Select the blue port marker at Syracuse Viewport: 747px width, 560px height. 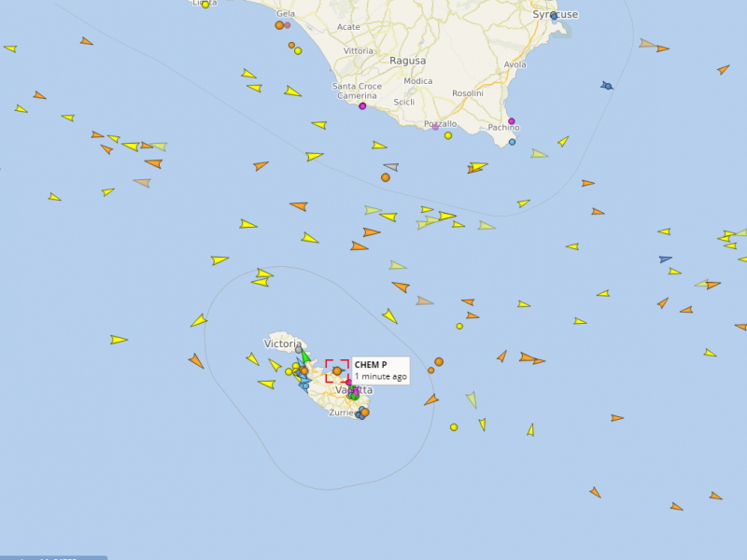pos(554,16)
